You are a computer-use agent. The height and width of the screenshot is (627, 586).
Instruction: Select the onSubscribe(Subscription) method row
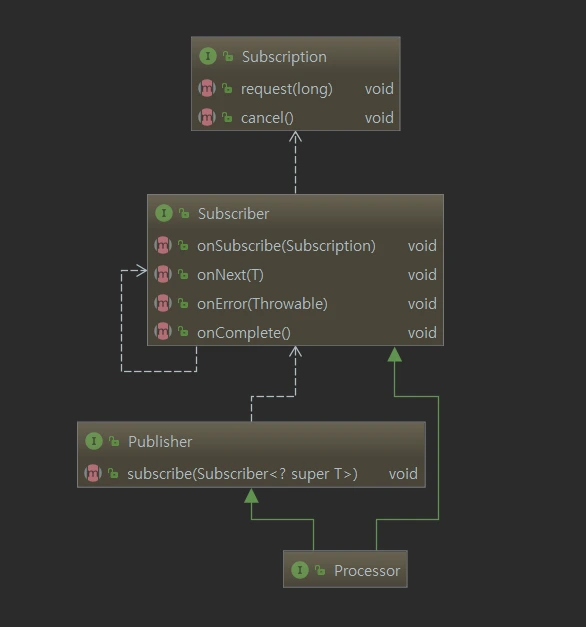point(295,246)
